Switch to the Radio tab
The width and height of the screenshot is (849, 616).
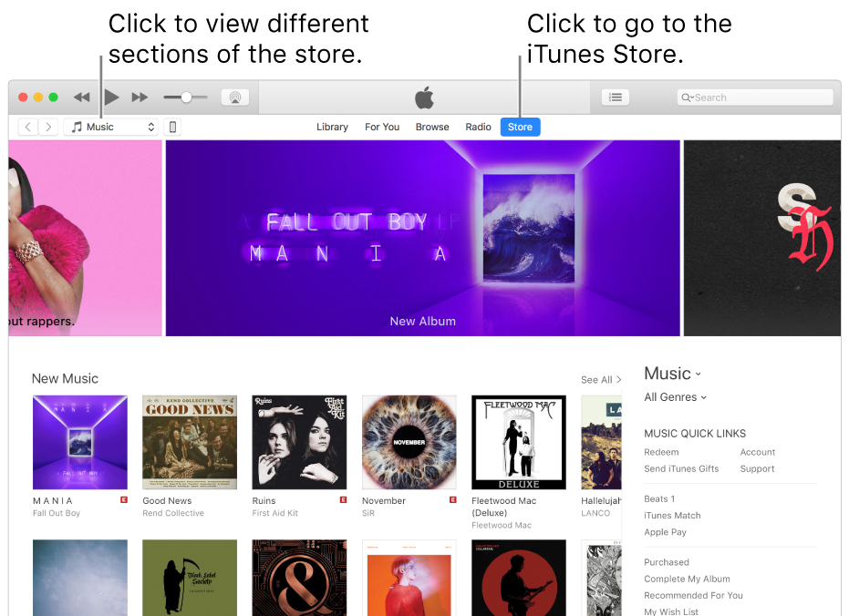[478, 127]
